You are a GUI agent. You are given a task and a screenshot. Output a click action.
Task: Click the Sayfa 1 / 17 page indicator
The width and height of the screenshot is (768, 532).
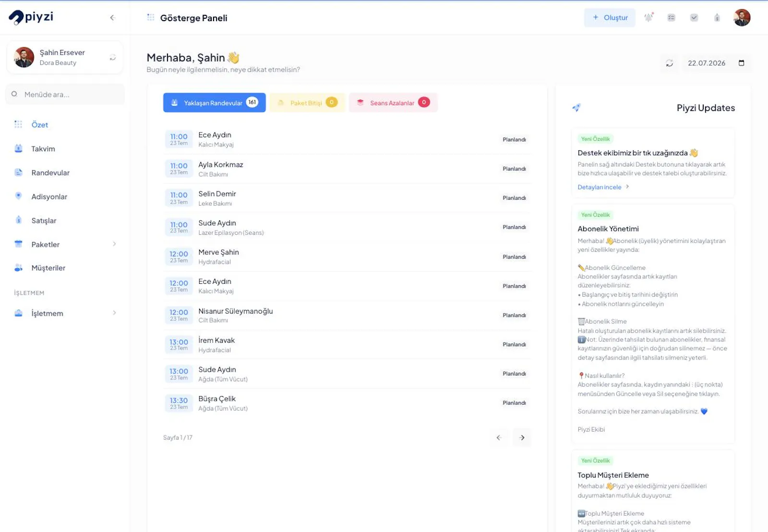point(178,438)
